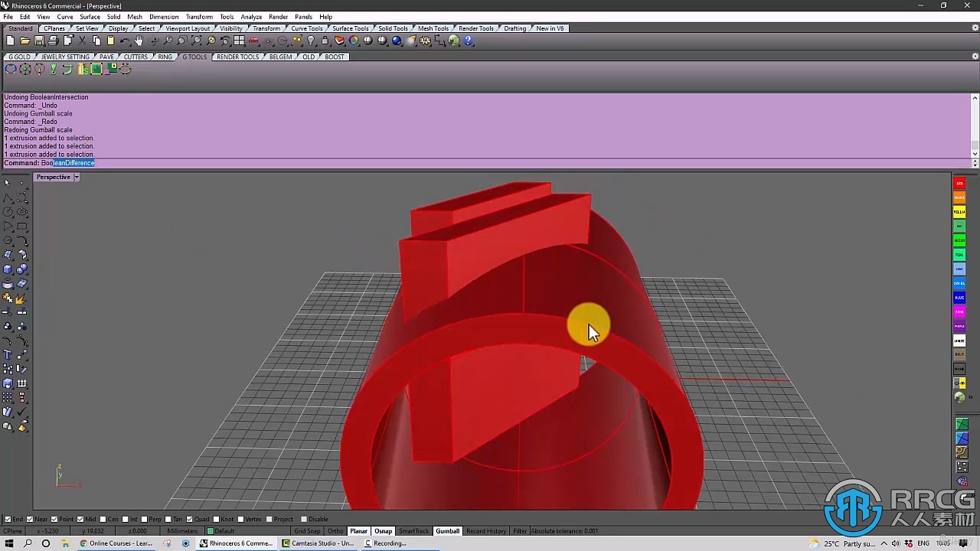Click the Explode icon in sidebar
Image resolution: width=980 pixels, height=551 pixels.
(21, 298)
